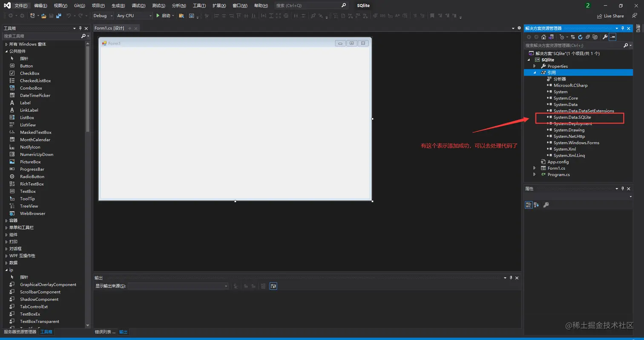Image resolution: width=644 pixels, height=340 pixels.
Task: Switch to the 错误列表 tab
Action: point(105,332)
